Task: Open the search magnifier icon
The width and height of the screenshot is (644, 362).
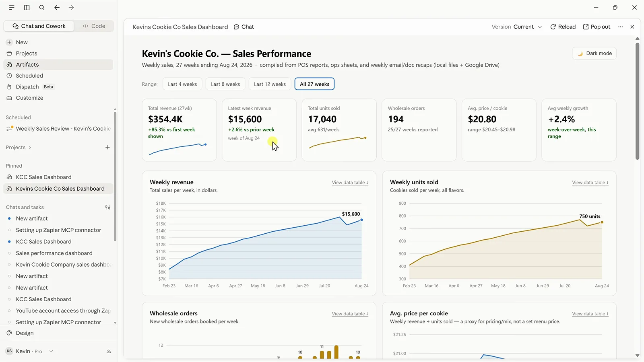Action: pos(42,8)
